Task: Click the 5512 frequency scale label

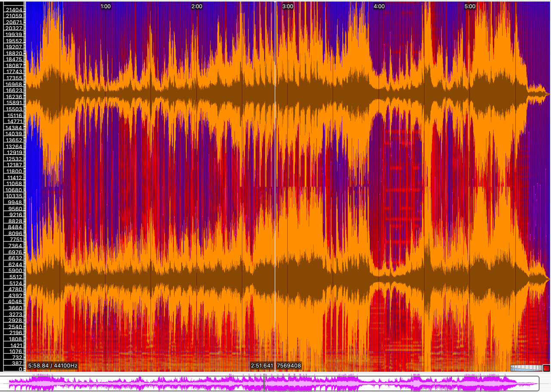Action: pos(14,277)
